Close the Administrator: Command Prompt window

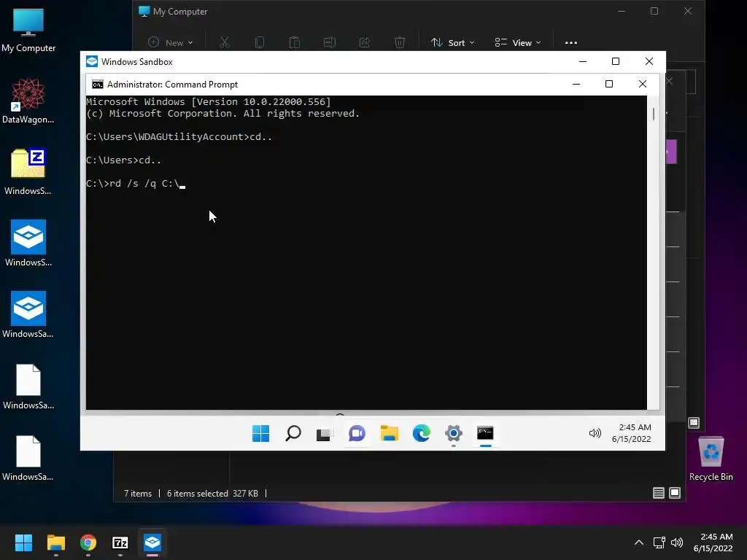(642, 85)
